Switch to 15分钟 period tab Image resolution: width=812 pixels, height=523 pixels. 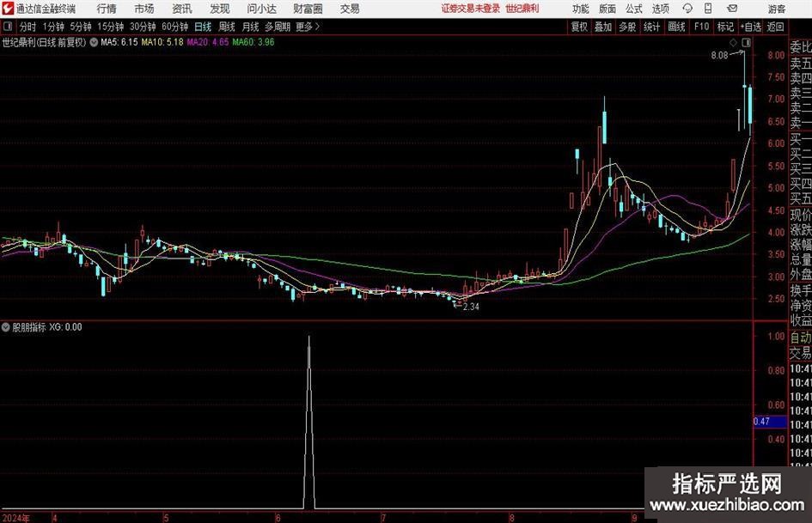click(x=110, y=27)
